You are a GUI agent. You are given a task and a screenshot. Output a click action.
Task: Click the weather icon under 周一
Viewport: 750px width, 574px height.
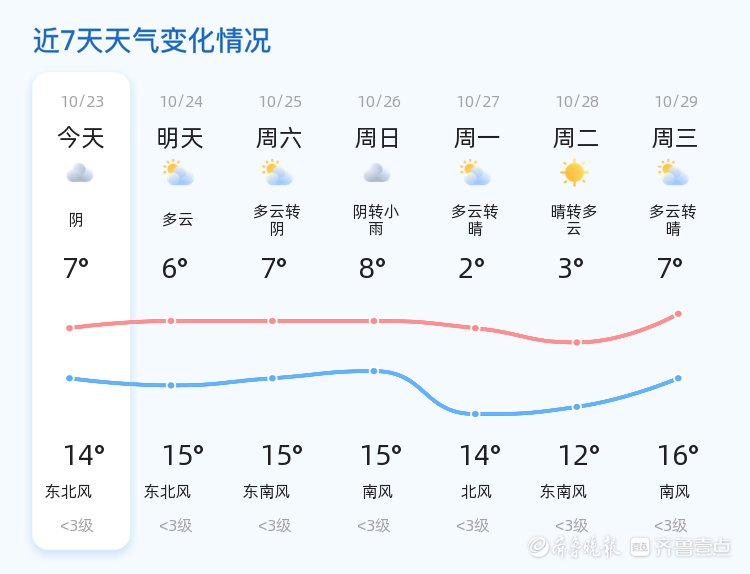pos(475,173)
